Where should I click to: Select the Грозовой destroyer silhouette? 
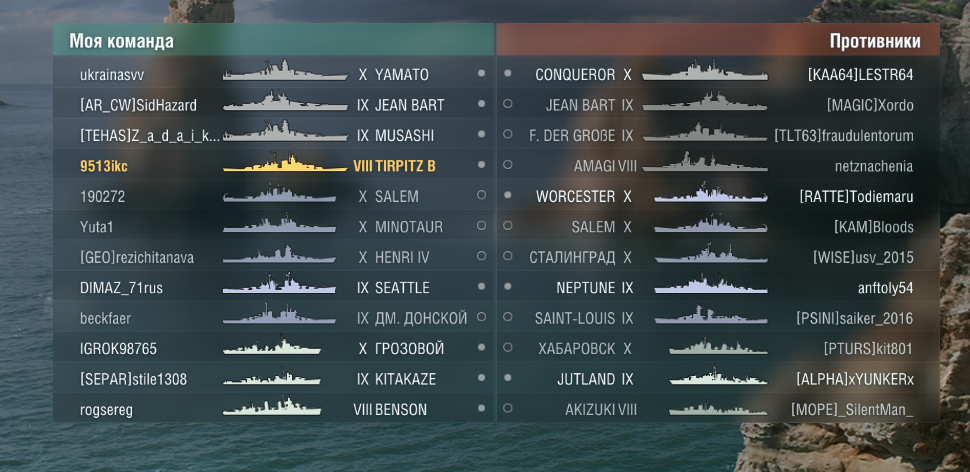[x=271, y=349]
